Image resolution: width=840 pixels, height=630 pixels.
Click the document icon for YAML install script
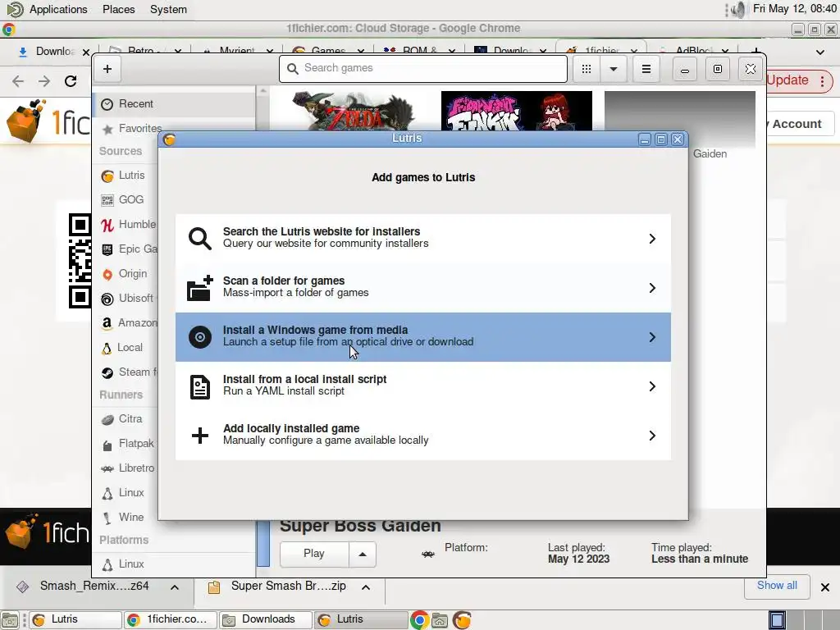(x=200, y=386)
